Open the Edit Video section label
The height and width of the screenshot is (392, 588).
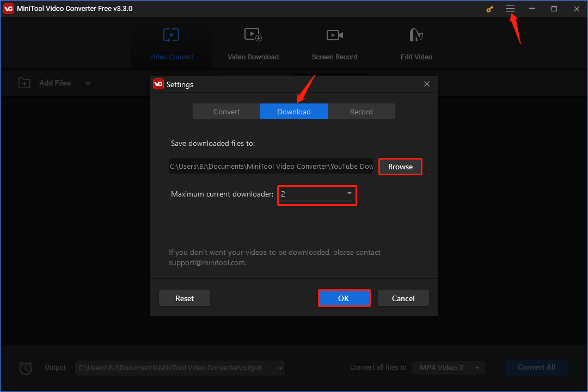[x=416, y=57]
